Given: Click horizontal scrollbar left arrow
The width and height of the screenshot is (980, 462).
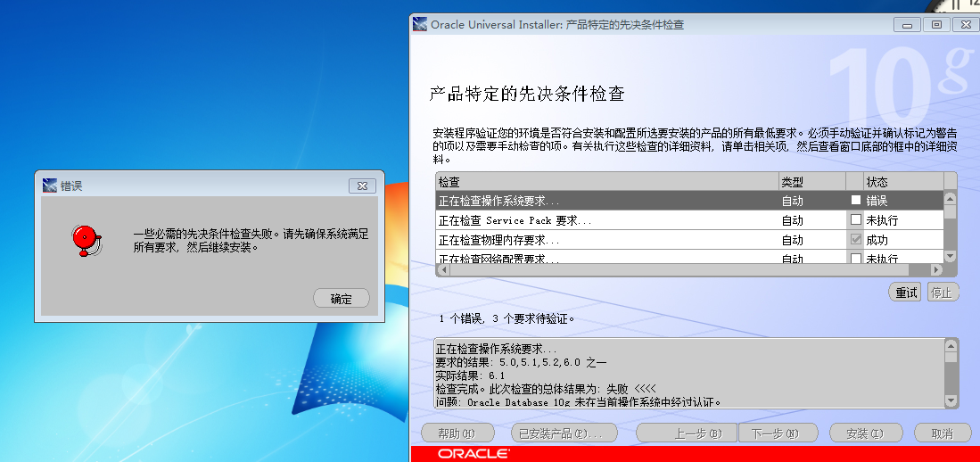Looking at the screenshot, I should coord(442,270).
